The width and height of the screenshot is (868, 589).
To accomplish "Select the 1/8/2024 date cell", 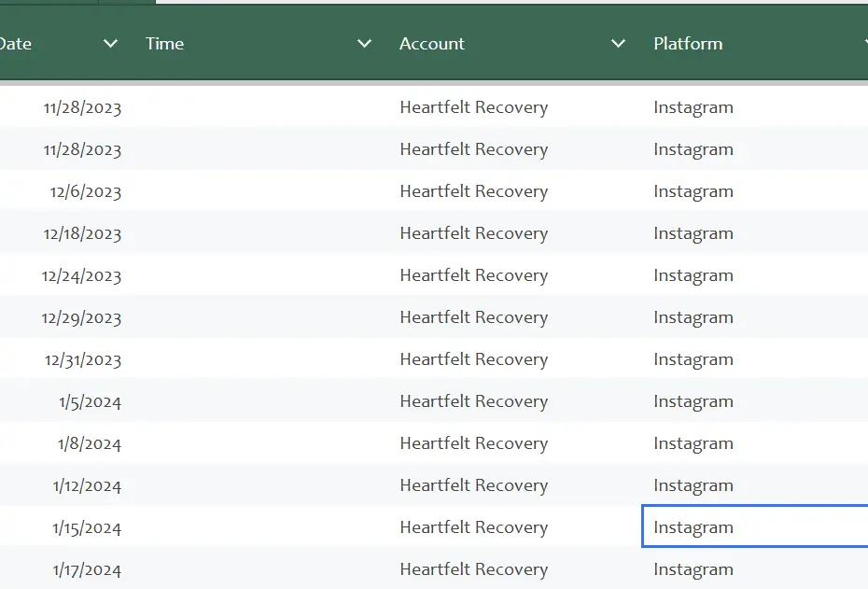I will coord(89,444).
